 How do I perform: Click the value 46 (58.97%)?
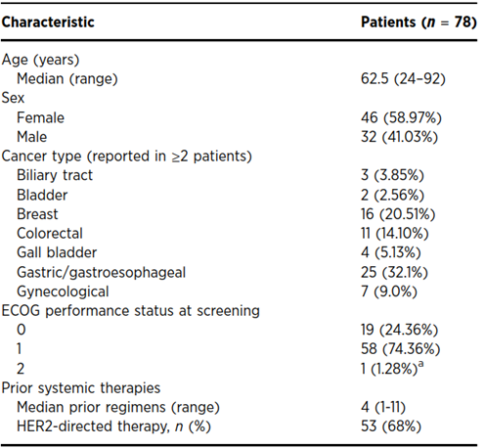pyautogui.click(x=401, y=117)
